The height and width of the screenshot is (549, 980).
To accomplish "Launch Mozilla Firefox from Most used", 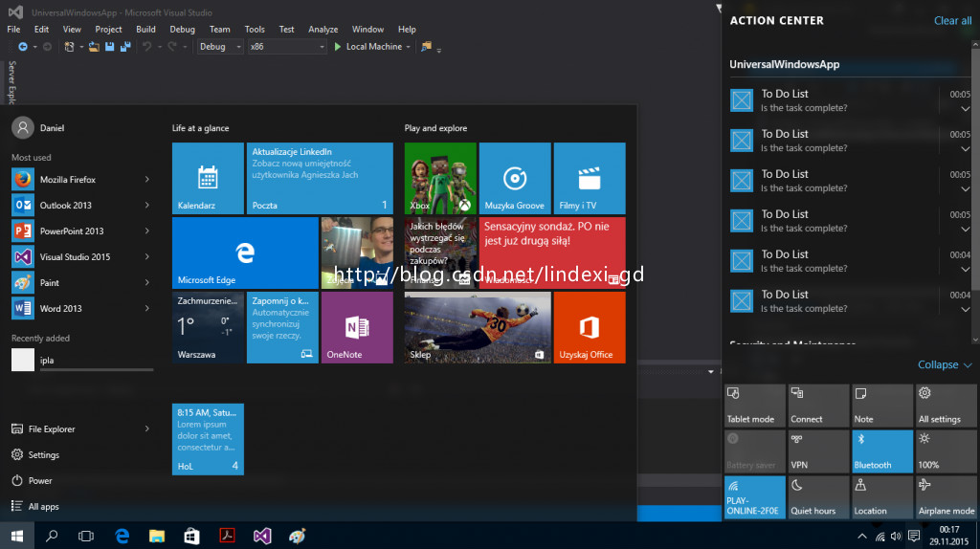I will (81, 179).
